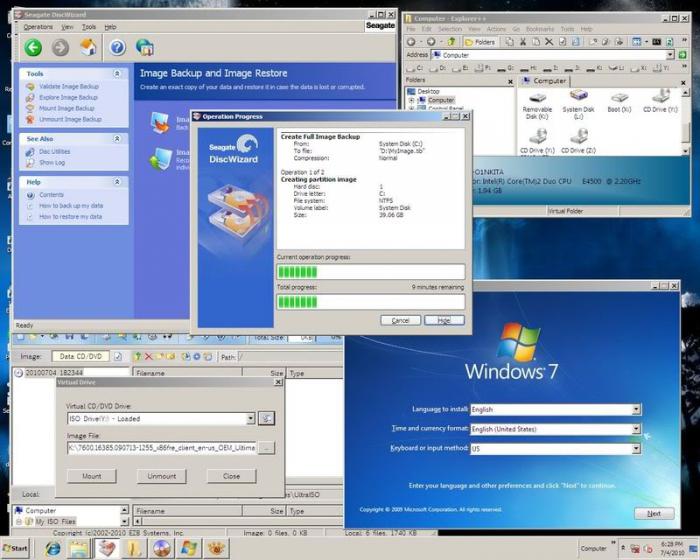Open the Help menu in DiscWizard
700x560 pixels.
coord(110,27)
